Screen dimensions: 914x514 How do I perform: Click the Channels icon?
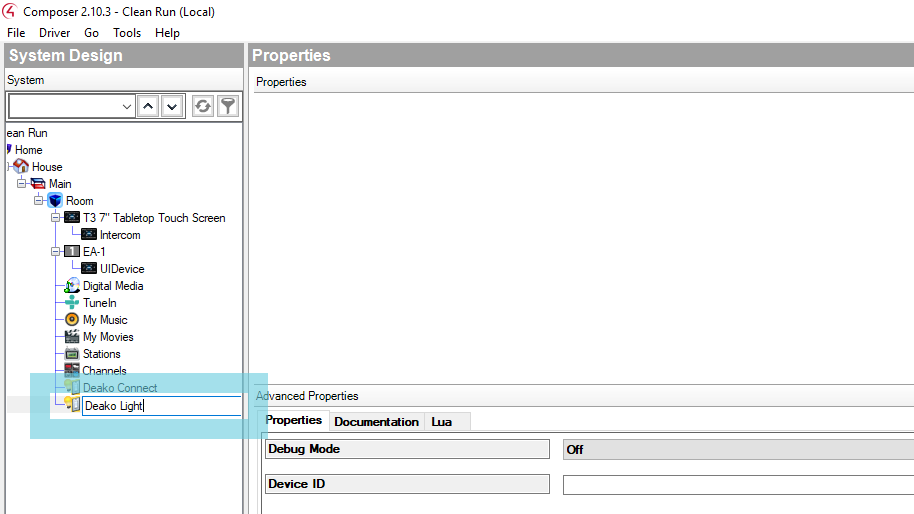72,369
